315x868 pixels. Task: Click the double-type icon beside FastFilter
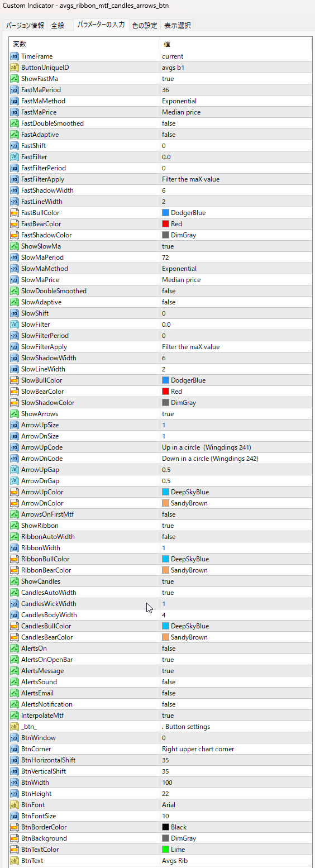pyautogui.click(x=15, y=157)
